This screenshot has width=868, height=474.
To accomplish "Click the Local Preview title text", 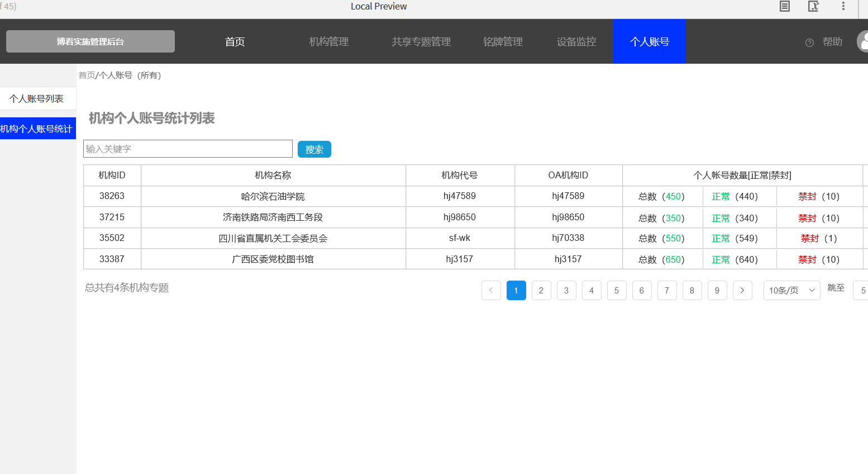I will point(379,6).
